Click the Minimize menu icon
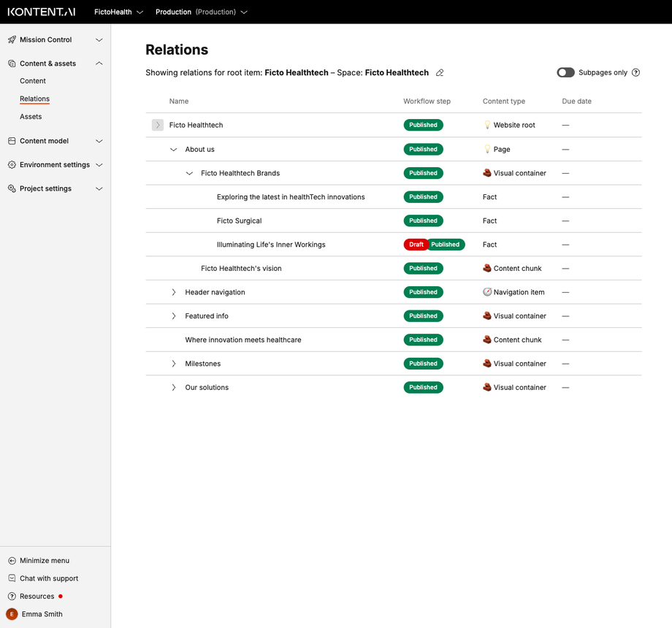 coord(10,560)
